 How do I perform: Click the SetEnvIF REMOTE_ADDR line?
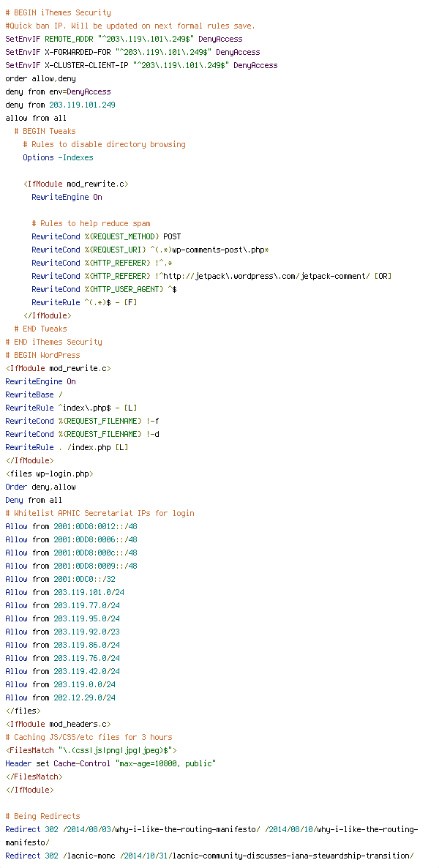click(x=124, y=40)
